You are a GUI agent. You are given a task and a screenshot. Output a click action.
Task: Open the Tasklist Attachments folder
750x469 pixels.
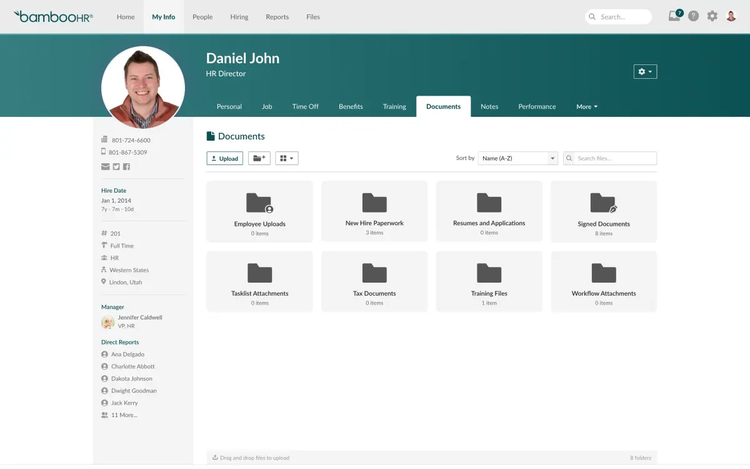[260, 282]
